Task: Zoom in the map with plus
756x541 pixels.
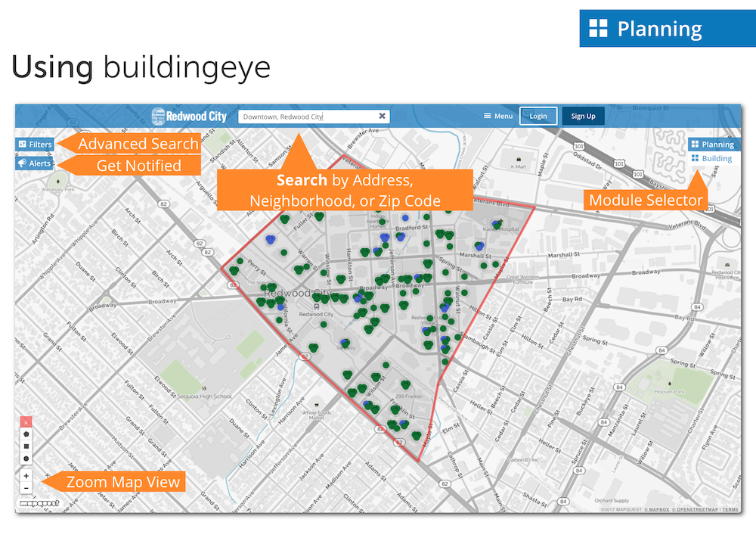Action: 26,476
